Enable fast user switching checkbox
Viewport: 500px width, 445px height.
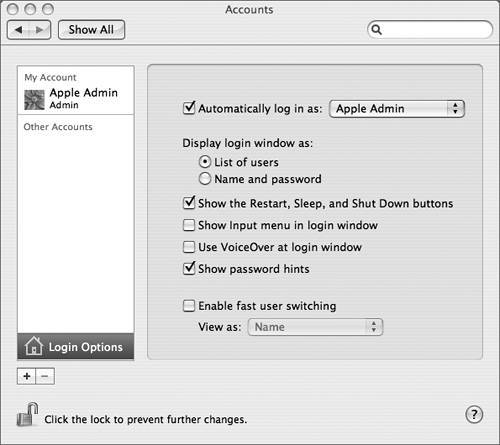click(189, 306)
